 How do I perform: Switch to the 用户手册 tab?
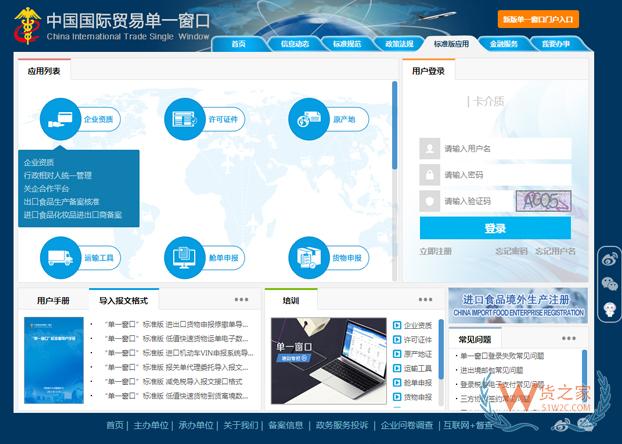[x=53, y=300]
